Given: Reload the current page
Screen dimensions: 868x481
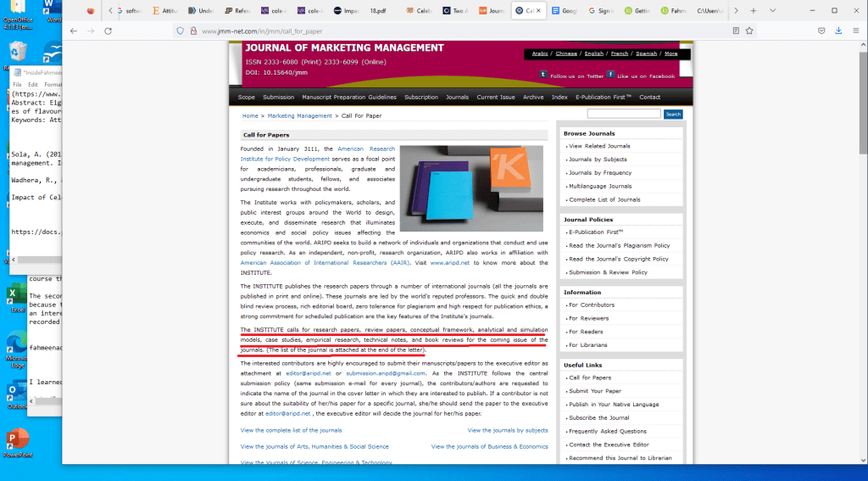Looking at the screenshot, I should coord(108,31).
